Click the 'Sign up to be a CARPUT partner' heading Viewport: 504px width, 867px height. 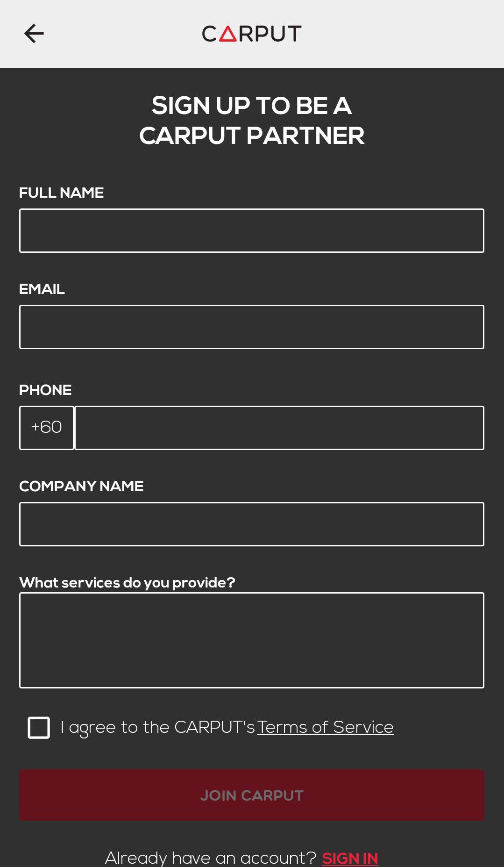252,121
